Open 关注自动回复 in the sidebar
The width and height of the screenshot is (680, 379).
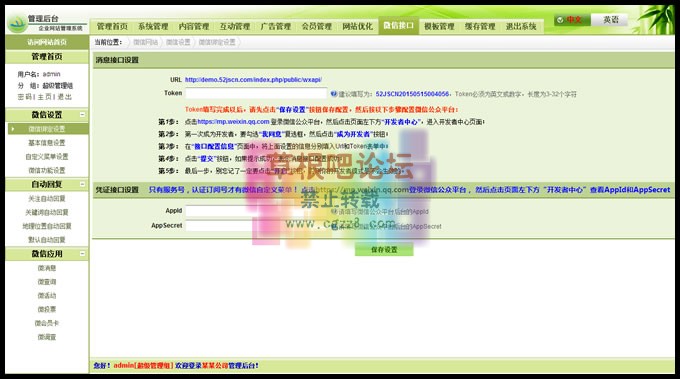pos(47,199)
